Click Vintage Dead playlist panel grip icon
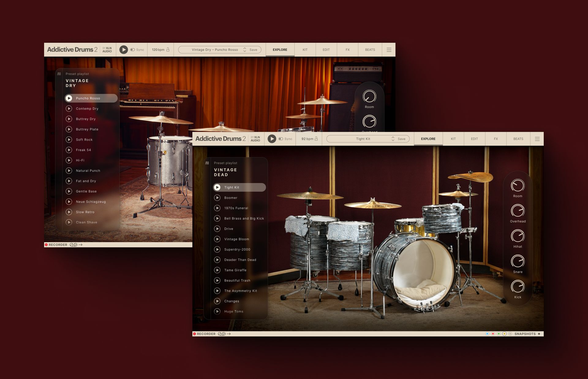Image resolution: width=588 pixels, height=379 pixels. [x=207, y=163]
